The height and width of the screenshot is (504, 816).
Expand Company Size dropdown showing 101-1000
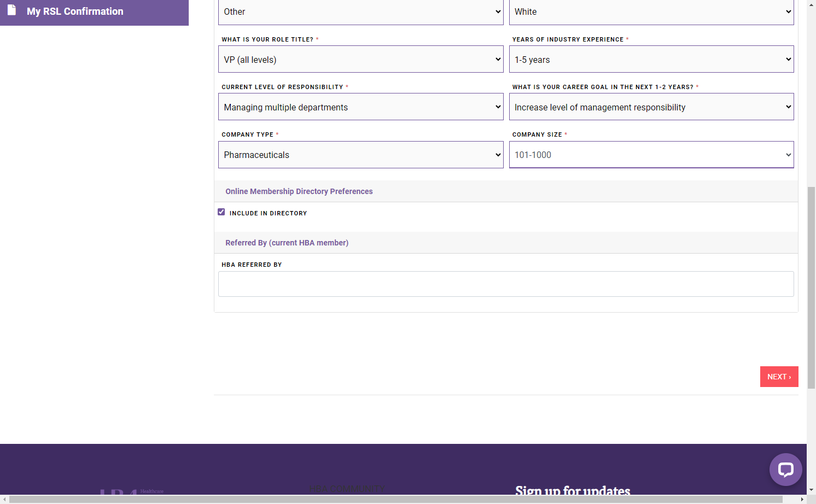click(x=651, y=155)
